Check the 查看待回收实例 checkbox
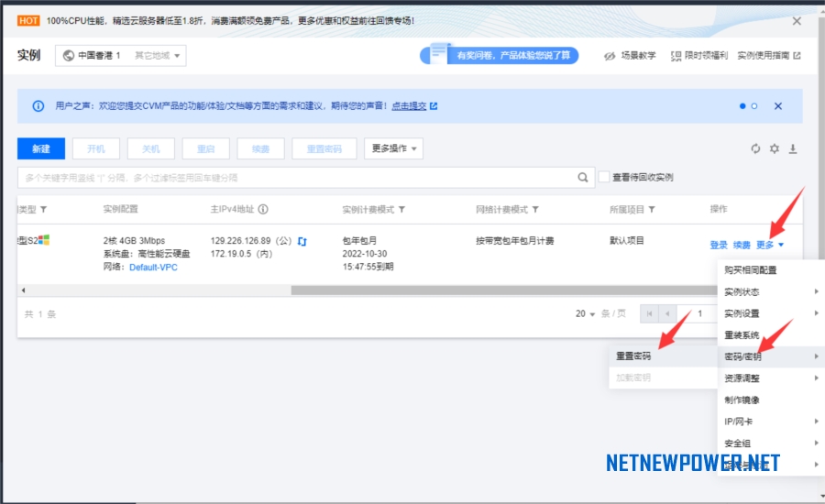Screen dimensions: 825x504 604,177
